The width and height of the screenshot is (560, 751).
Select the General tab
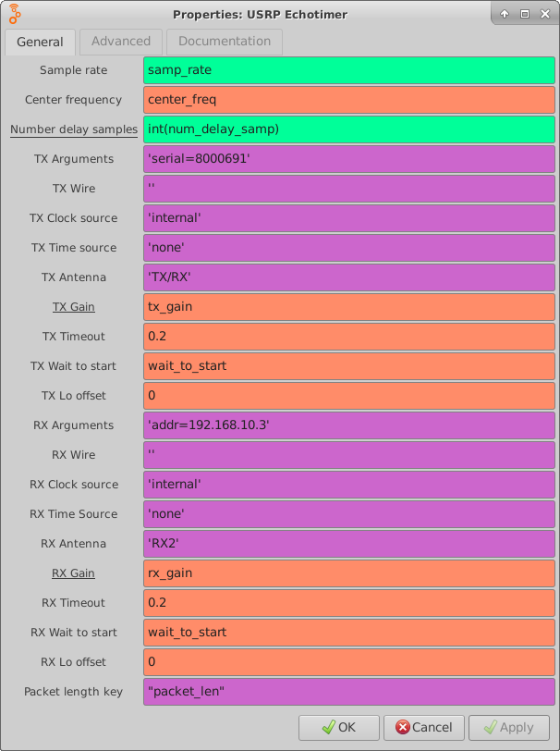(x=40, y=42)
